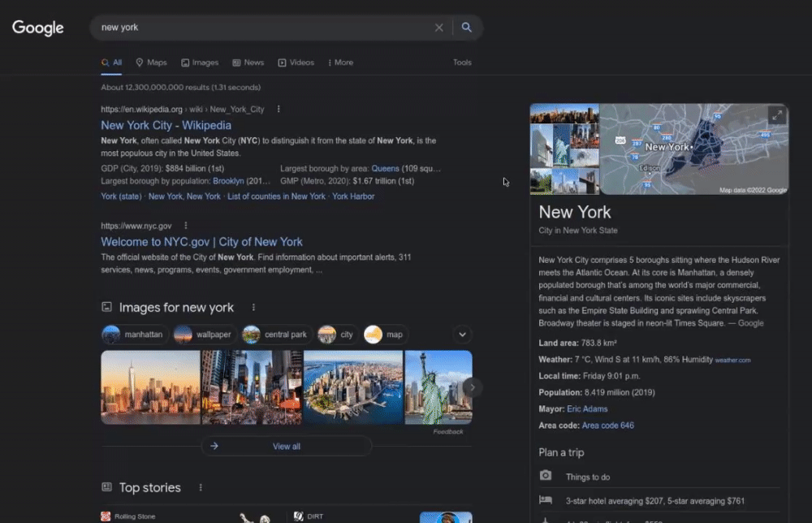
Task: Open the aerial Manhattan image thumbnail
Action: pos(353,387)
